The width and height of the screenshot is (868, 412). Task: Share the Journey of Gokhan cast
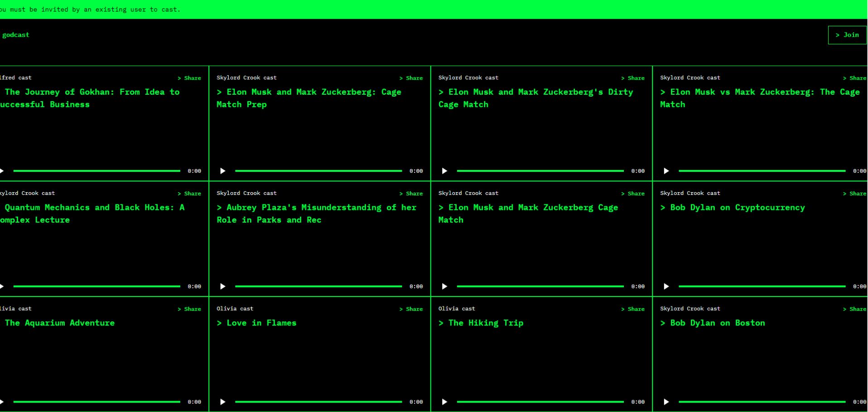coord(189,78)
